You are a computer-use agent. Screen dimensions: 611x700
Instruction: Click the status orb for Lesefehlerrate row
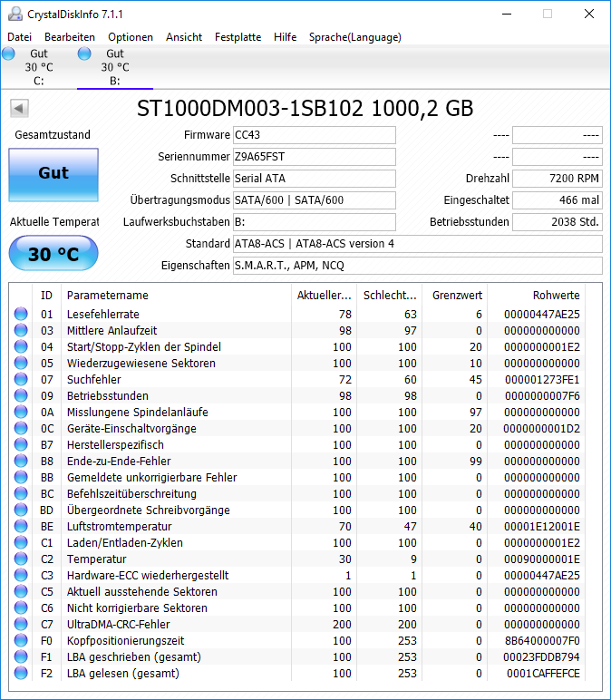coord(21,314)
